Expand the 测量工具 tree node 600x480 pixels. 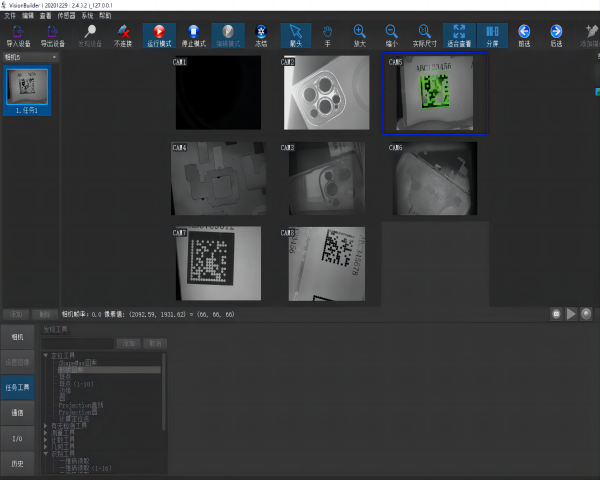pos(46,431)
